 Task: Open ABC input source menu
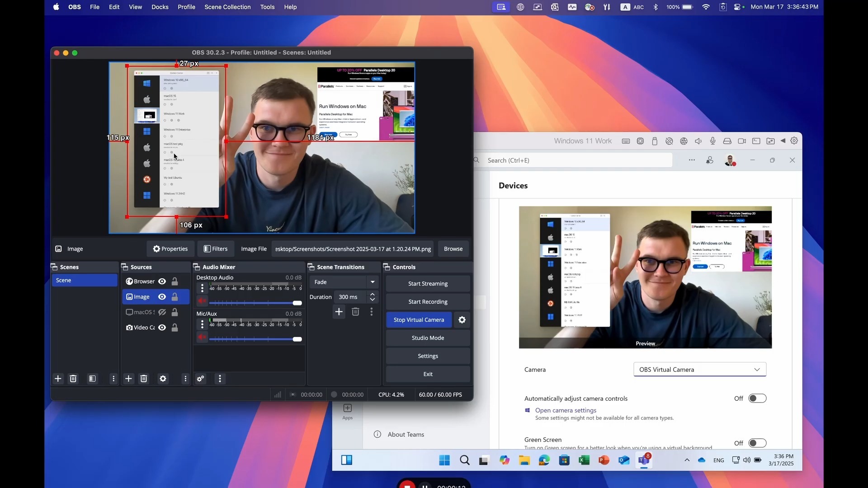[x=632, y=7]
